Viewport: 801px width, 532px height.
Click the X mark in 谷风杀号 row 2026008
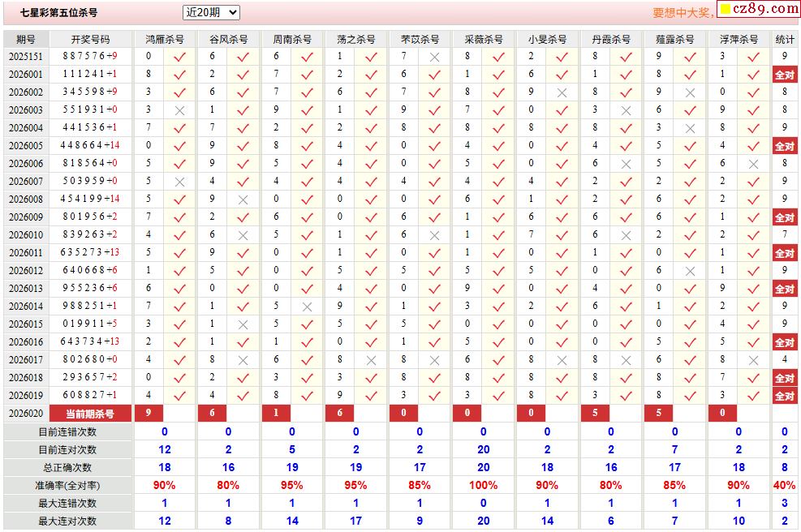(x=243, y=200)
